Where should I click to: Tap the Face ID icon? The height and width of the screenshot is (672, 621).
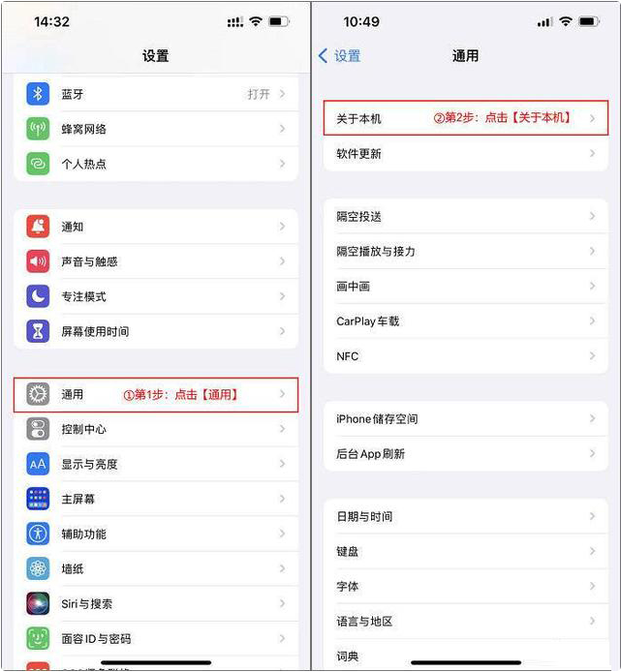38,638
